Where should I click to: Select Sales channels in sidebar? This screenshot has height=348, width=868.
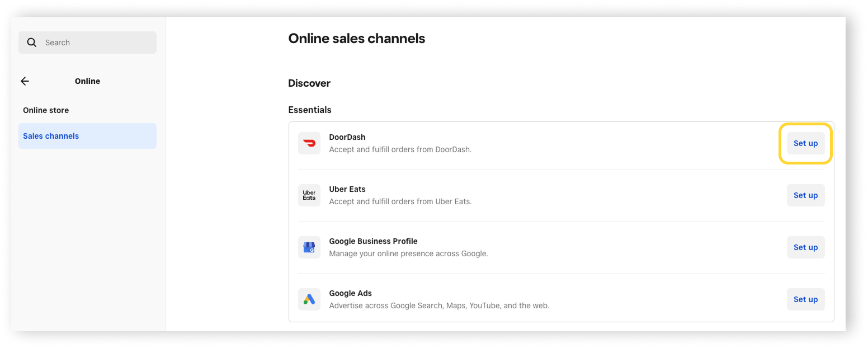pyautogui.click(x=87, y=136)
